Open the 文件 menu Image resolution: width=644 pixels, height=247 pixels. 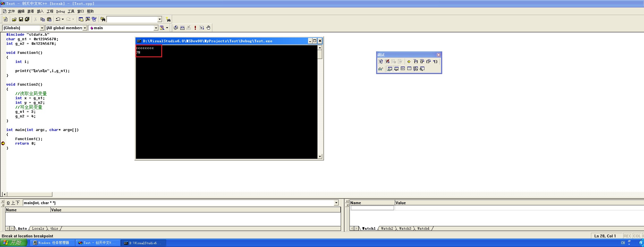11,11
